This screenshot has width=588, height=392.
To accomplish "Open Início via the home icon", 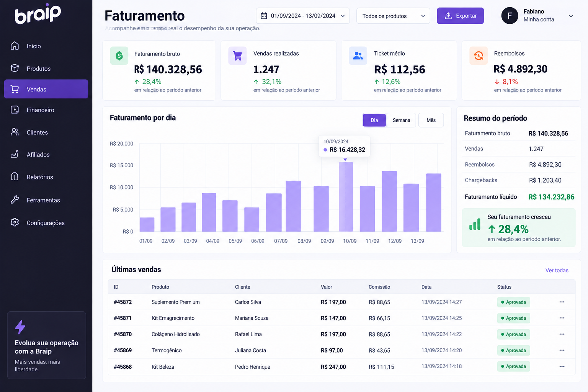I will coord(15,46).
